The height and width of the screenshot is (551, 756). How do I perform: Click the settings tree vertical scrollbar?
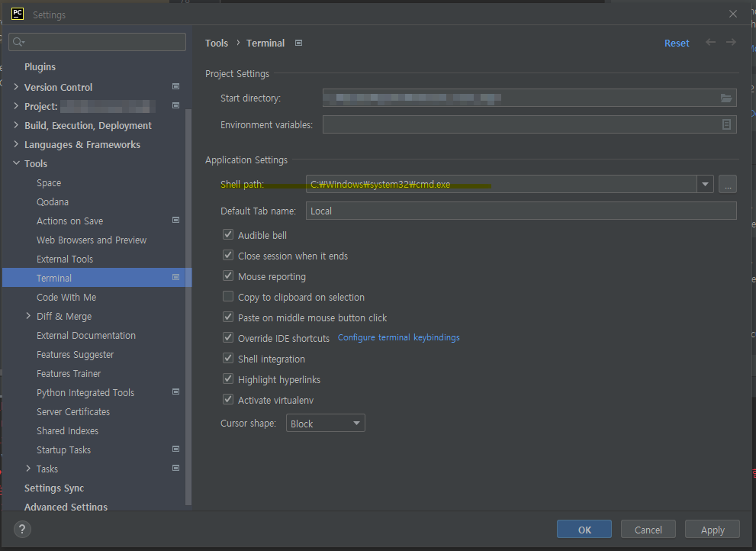pos(188,306)
